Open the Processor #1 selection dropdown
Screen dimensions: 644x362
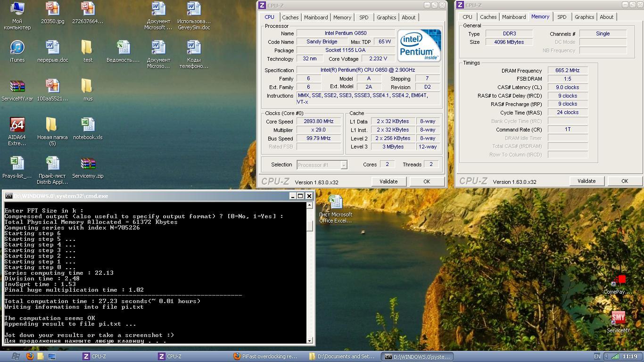tap(322, 165)
